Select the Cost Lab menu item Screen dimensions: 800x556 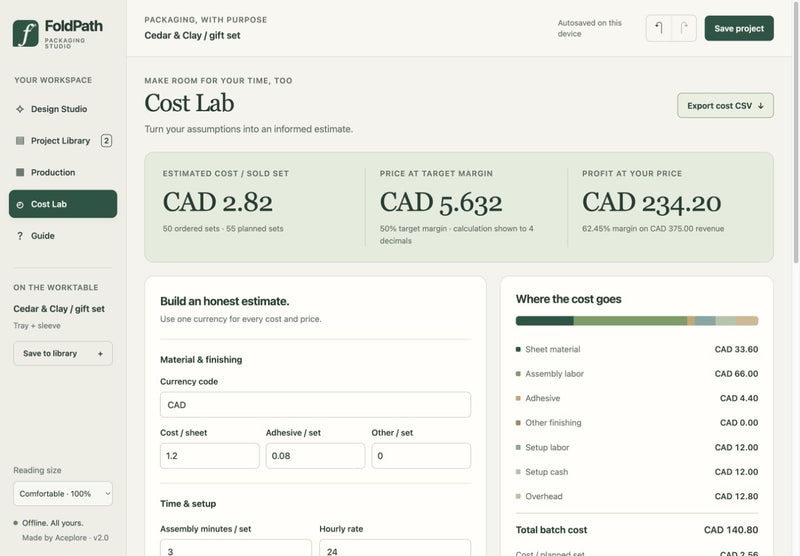click(63, 204)
